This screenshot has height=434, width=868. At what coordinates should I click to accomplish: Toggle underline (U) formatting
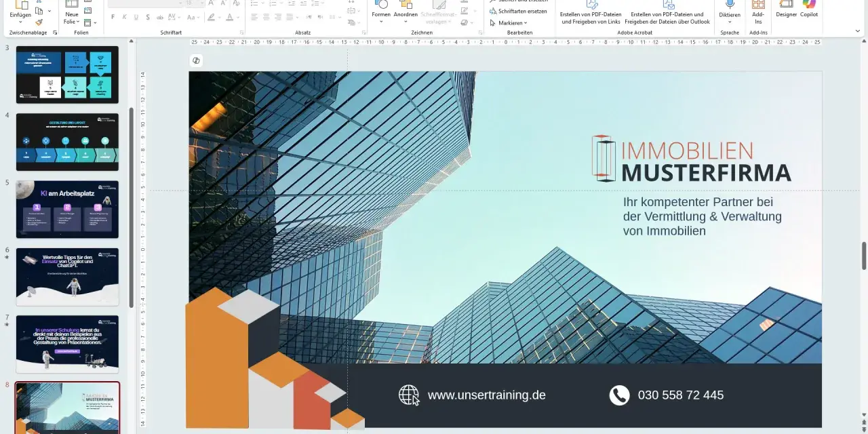point(136,17)
